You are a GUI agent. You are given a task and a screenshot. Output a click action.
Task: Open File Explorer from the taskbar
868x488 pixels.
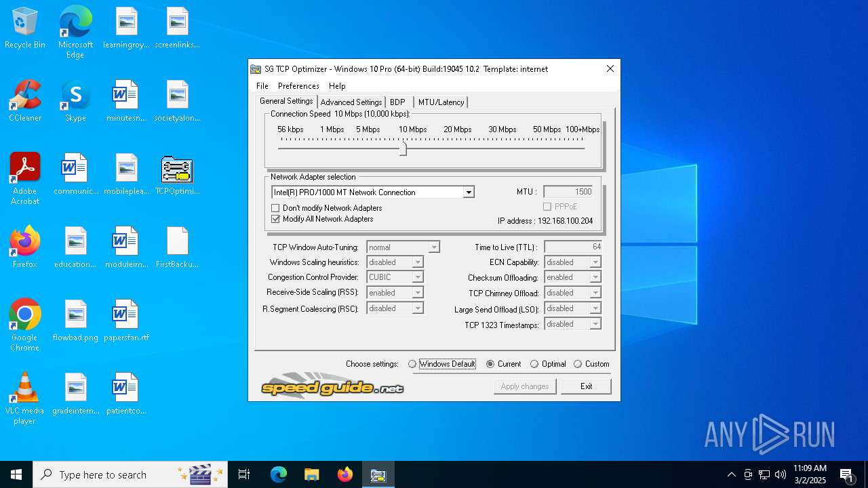(x=311, y=474)
